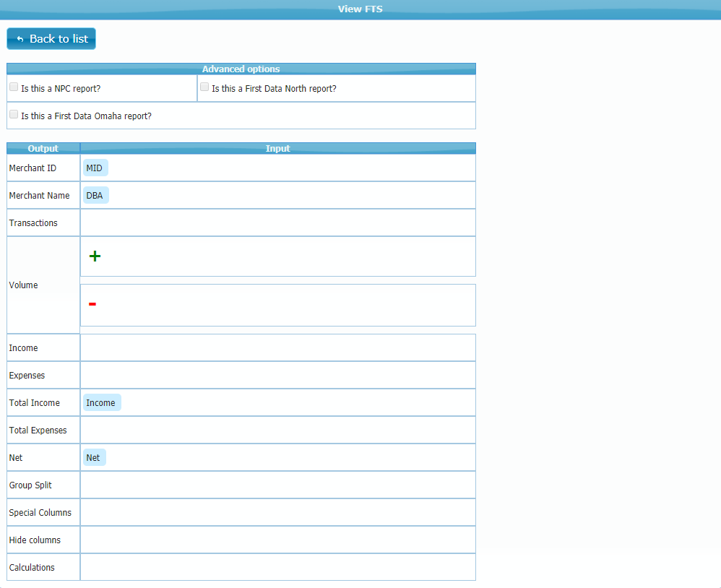Check the First Data North report option
Viewport: 721px width, 588px height.
pyautogui.click(x=204, y=87)
